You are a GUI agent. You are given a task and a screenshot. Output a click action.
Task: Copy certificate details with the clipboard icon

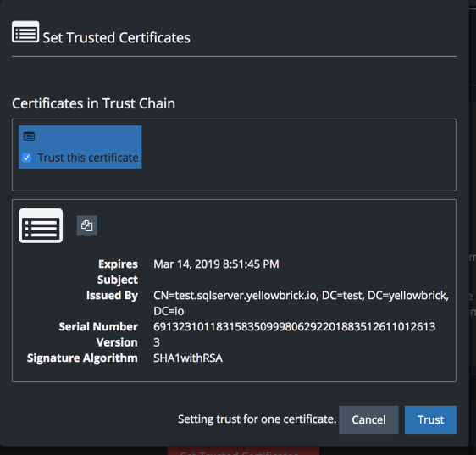[x=87, y=225]
